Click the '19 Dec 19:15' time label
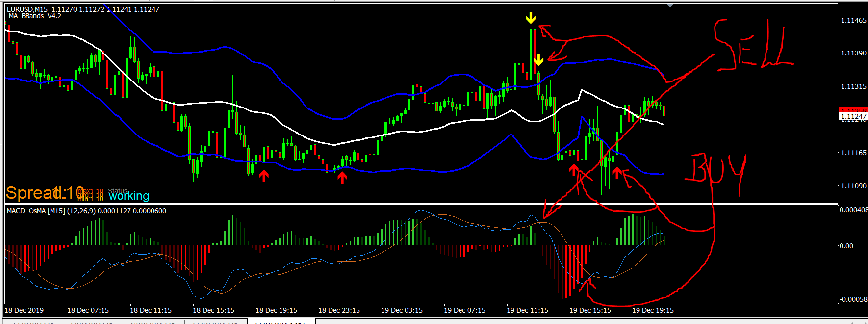The image size is (868, 324). (x=653, y=310)
